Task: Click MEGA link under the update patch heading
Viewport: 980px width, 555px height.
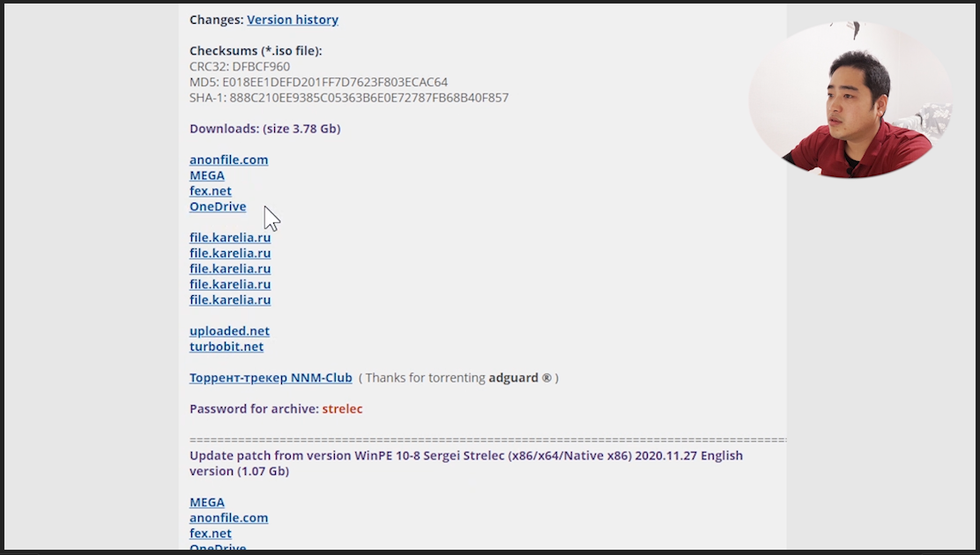Action: [x=207, y=502]
